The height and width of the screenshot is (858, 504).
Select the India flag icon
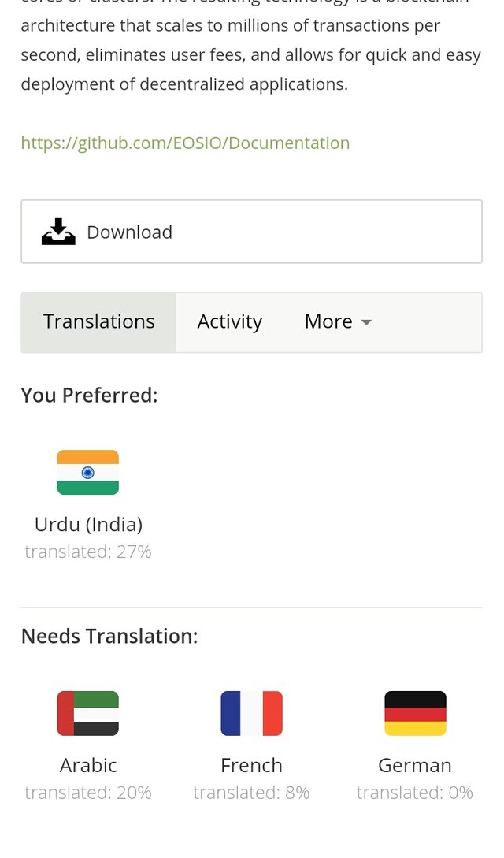87,472
